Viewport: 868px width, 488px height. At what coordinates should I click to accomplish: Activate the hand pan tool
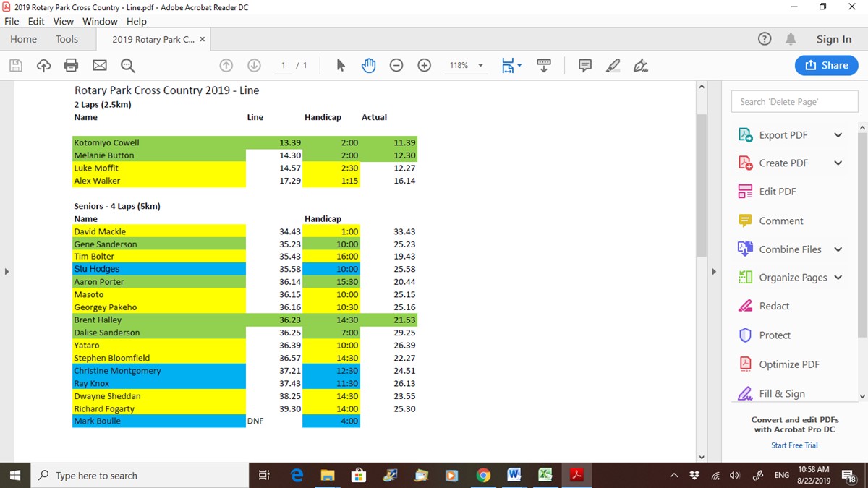[369, 66]
